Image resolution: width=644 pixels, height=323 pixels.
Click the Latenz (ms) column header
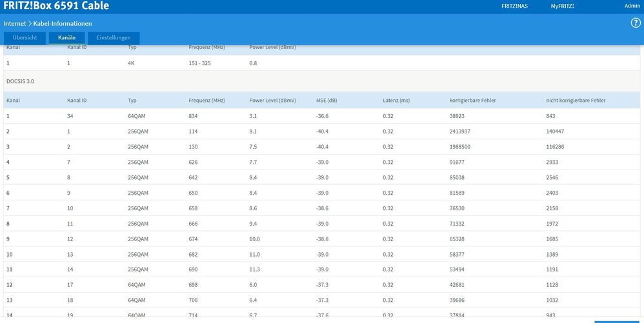[396, 100]
